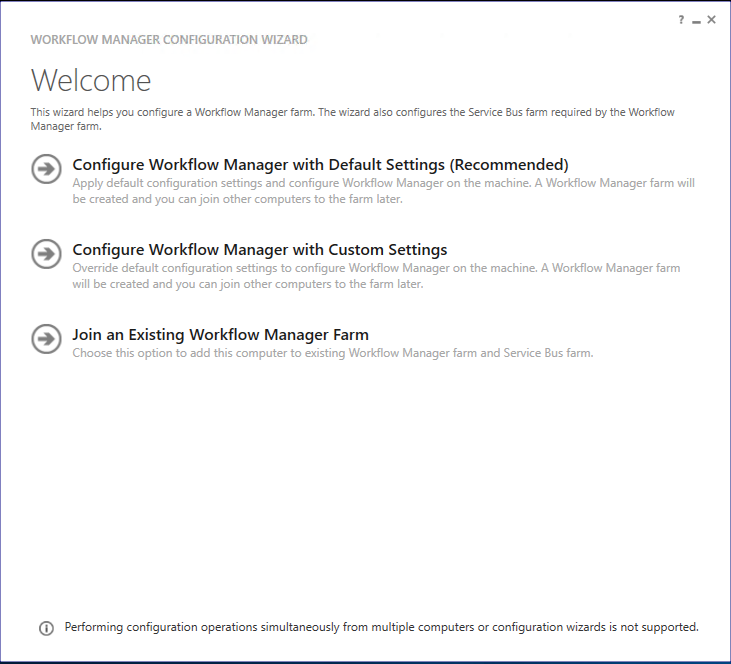The width and height of the screenshot is (731, 664).
Task: Click the blank area below the farm options
Action: (365, 480)
